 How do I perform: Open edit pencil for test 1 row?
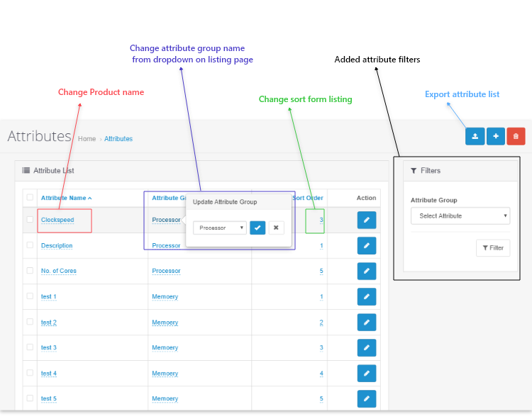pyautogui.click(x=367, y=296)
